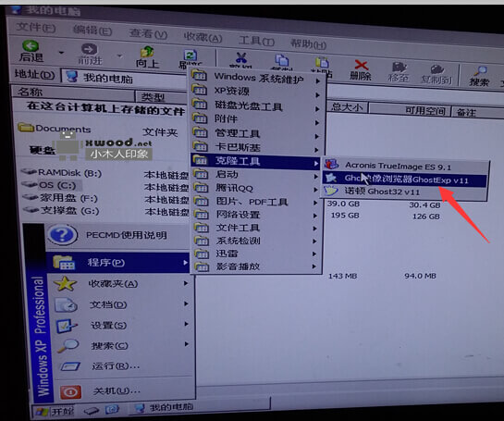Open the 帮助(H) menu
The image size is (504, 421).
[308, 43]
